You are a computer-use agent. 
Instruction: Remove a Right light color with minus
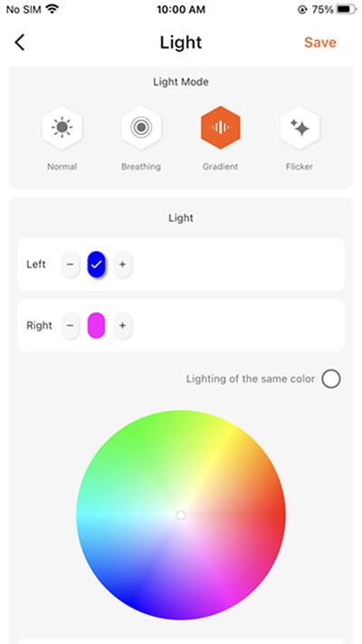click(x=71, y=326)
